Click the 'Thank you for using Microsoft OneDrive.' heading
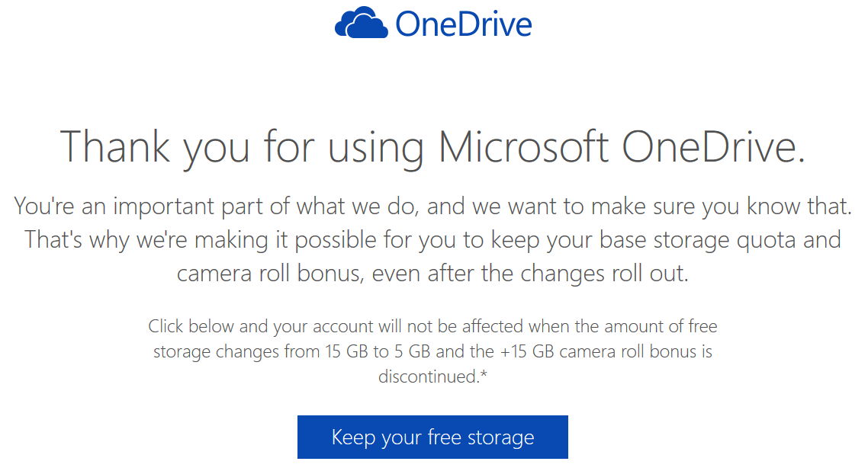868x471 pixels. pyautogui.click(x=432, y=148)
